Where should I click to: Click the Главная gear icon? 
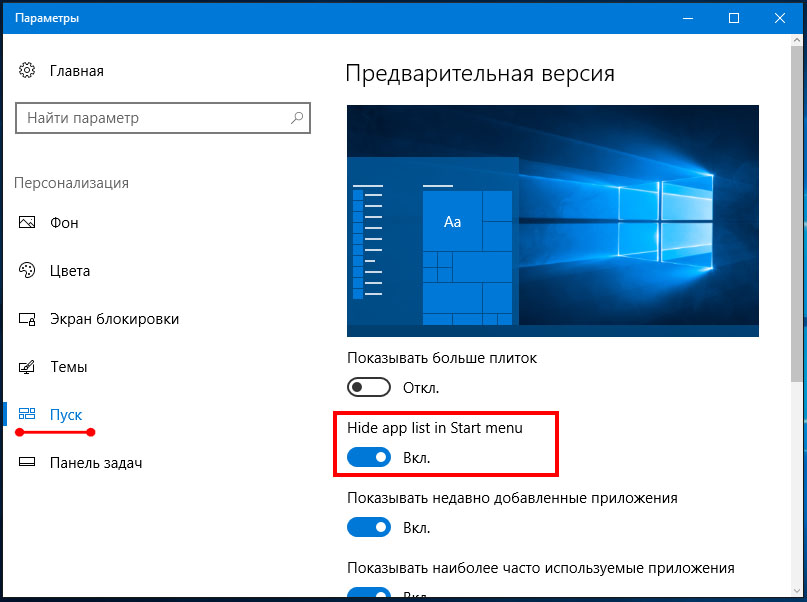pyautogui.click(x=27, y=70)
